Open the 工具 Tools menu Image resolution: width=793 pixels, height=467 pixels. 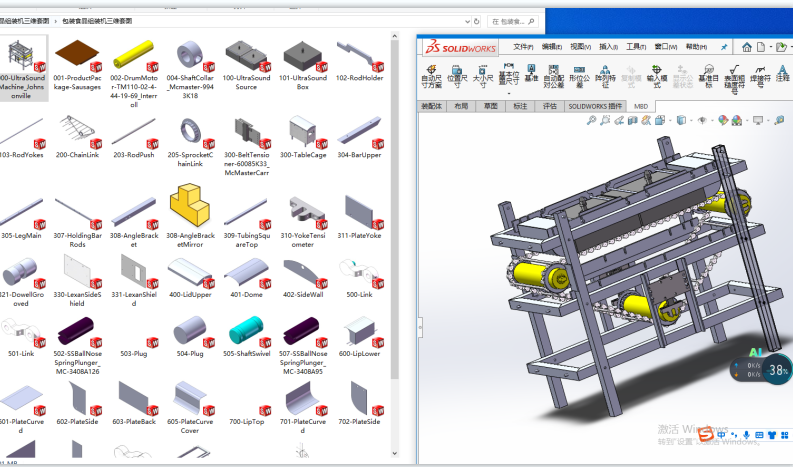[636, 47]
